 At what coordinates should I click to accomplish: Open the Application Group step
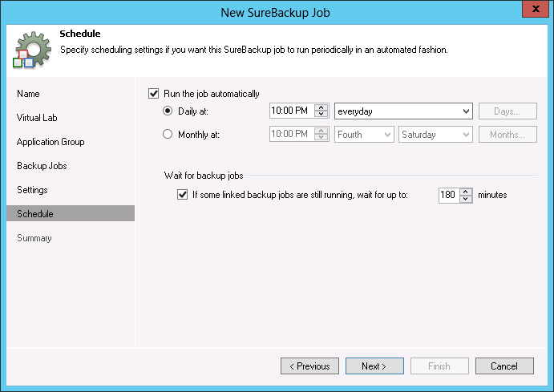click(x=51, y=142)
